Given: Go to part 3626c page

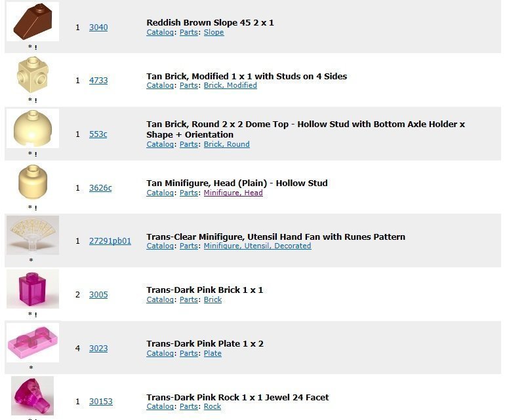Looking at the screenshot, I should 100,187.
